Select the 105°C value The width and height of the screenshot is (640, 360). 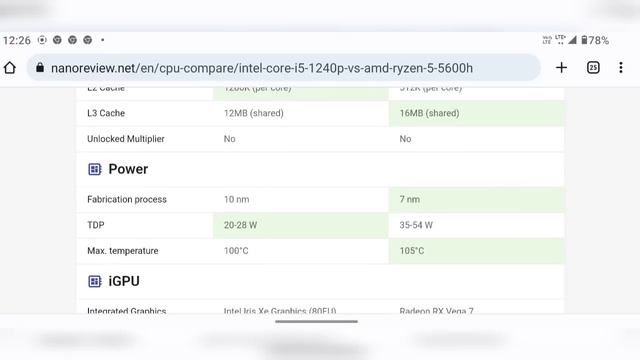coord(412,251)
